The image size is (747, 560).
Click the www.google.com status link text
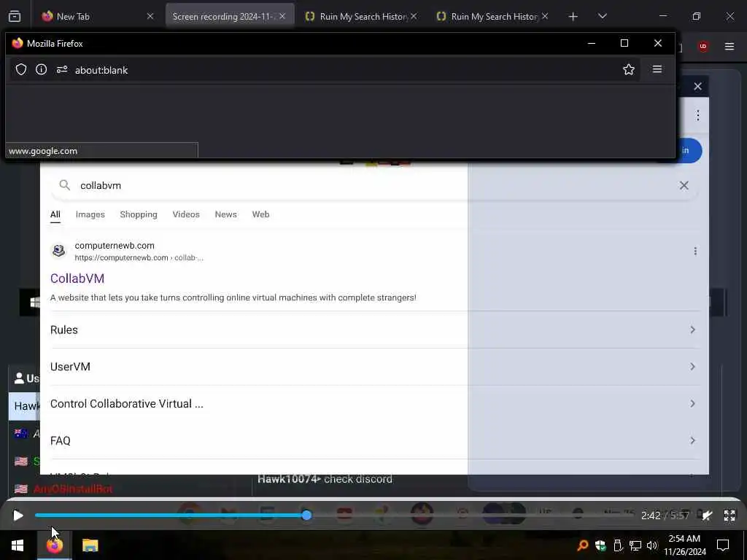(43, 151)
